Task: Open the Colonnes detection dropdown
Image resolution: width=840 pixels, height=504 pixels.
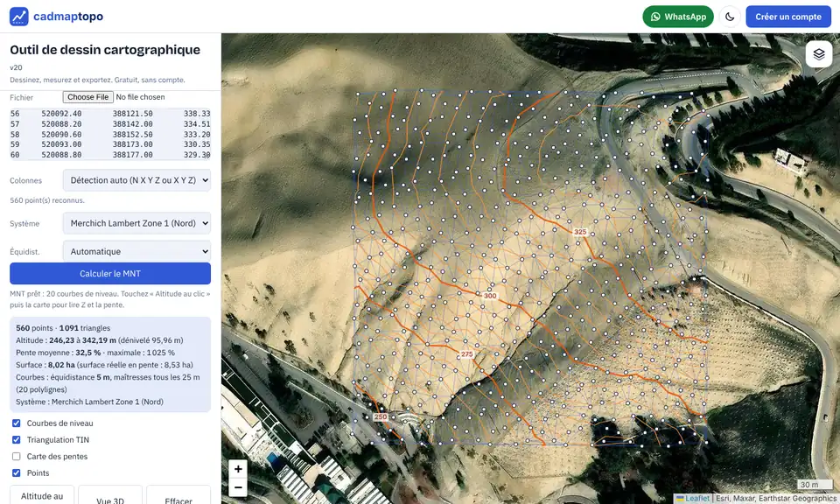Action: pos(136,180)
